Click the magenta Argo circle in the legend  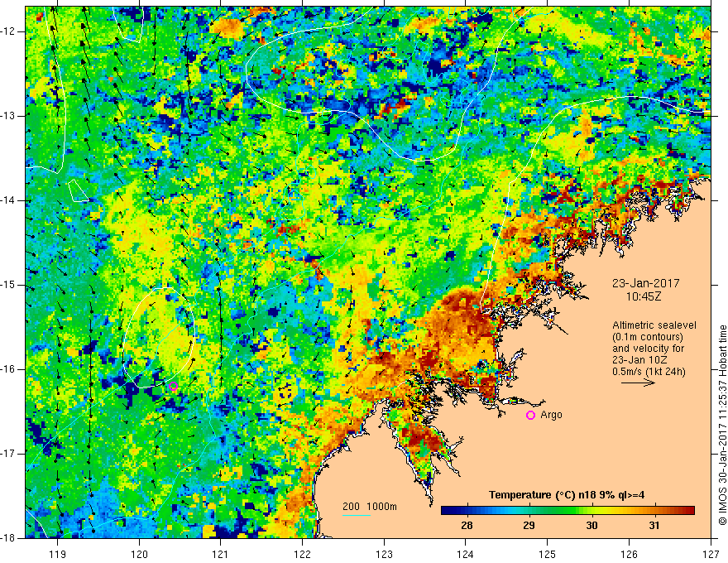click(530, 416)
